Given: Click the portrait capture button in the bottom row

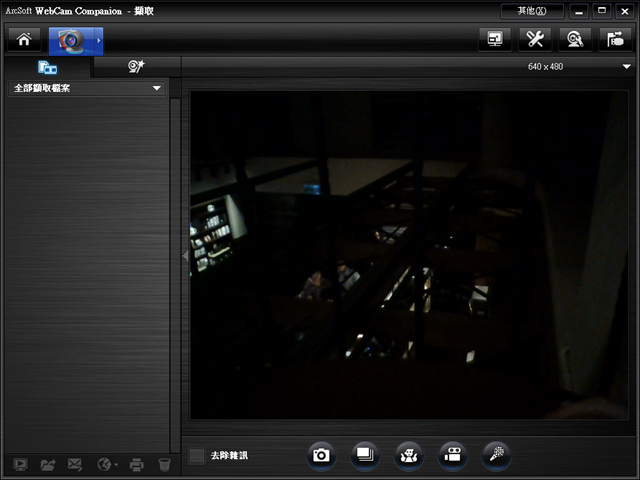Looking at the screenshot, I should [x=409, y=455].
